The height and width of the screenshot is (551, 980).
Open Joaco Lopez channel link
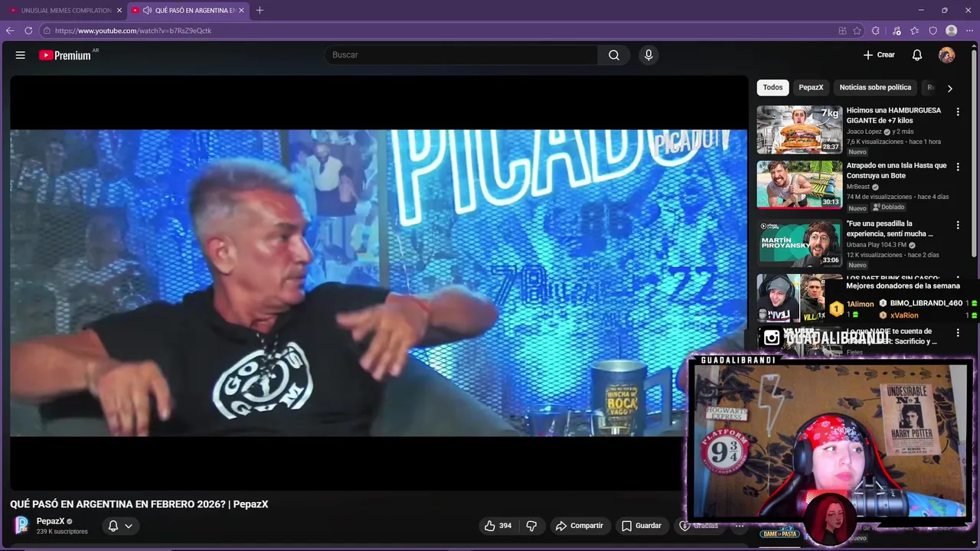pyautogui.click(x=864, y=132)
